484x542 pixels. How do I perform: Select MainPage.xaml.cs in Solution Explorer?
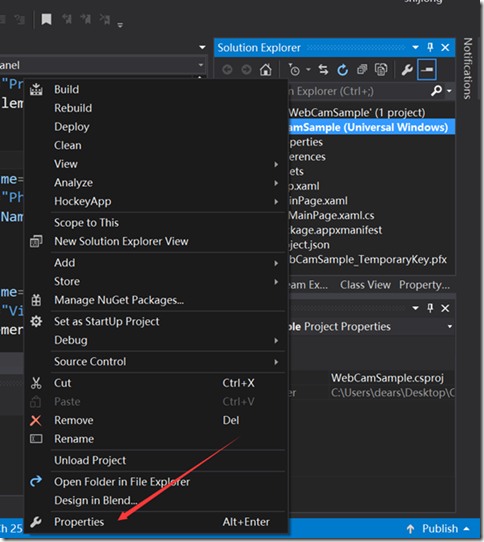331,216
